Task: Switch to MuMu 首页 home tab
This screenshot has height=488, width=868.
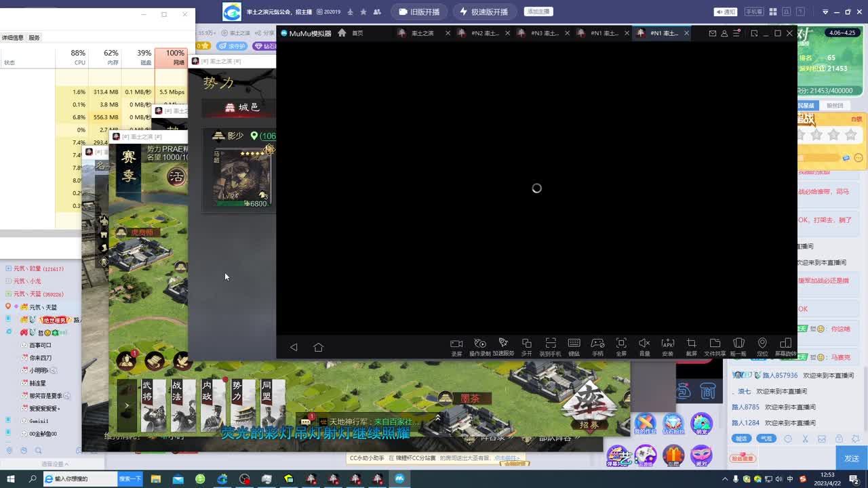Action: coord(351,33)
